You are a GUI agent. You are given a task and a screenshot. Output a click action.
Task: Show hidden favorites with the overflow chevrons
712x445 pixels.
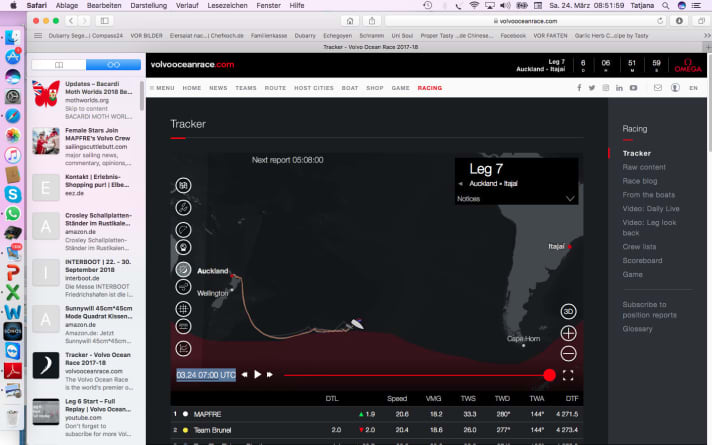point(707,35)
